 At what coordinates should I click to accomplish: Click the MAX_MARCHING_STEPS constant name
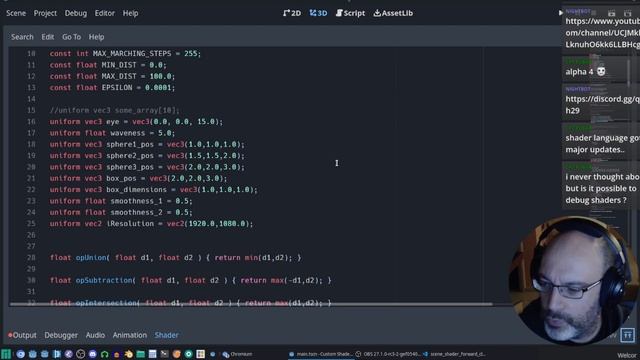tap(133, 53)
